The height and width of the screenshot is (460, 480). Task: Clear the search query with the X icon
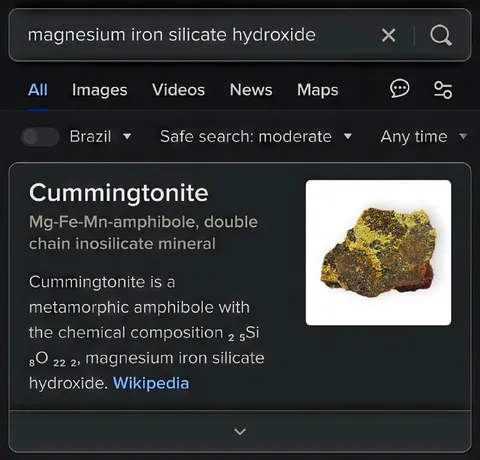(388, 35)
